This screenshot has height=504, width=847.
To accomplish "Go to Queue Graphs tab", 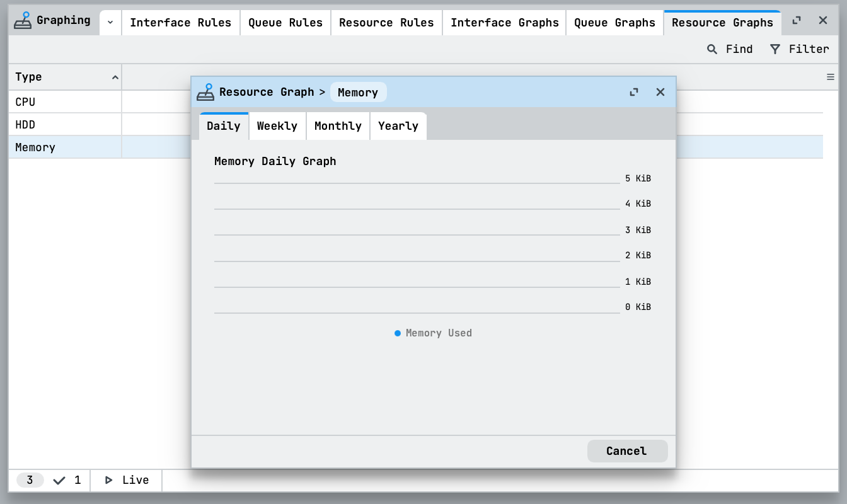I will coord(615,23).
